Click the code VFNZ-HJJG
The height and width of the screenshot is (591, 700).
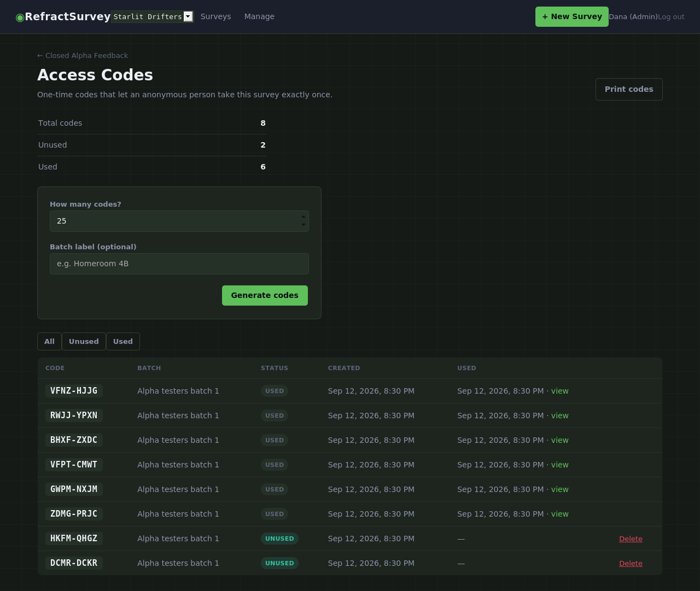(x=74, y=391)
